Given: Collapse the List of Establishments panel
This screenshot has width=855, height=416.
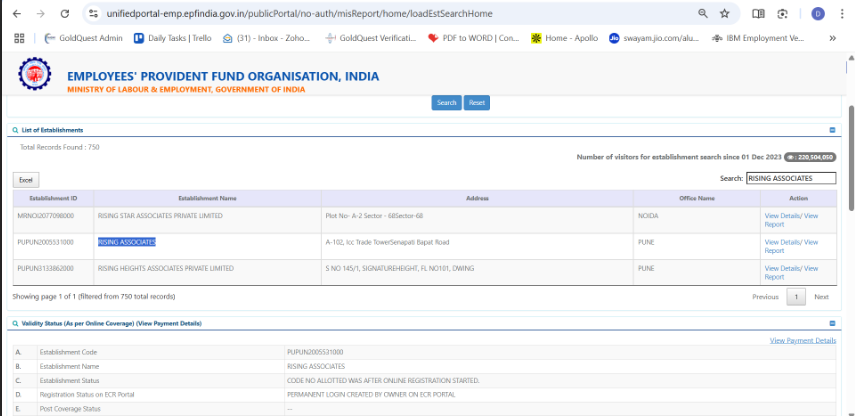Looking at the screenshot, I should (x=832, y=130).
